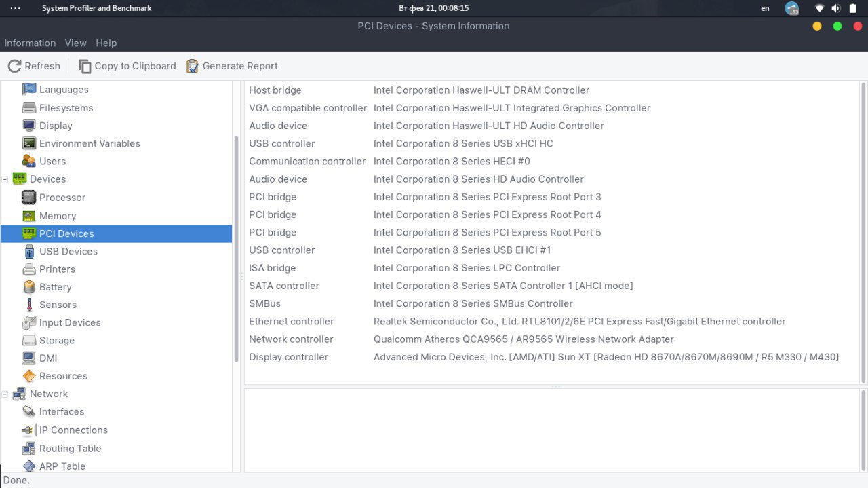The image size is (868, 488).
Task: Select Routing Table in Network section
Action: point(70,449)
